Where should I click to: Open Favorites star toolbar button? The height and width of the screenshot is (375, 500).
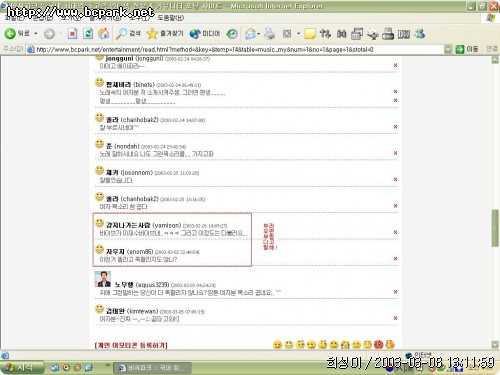165,34
